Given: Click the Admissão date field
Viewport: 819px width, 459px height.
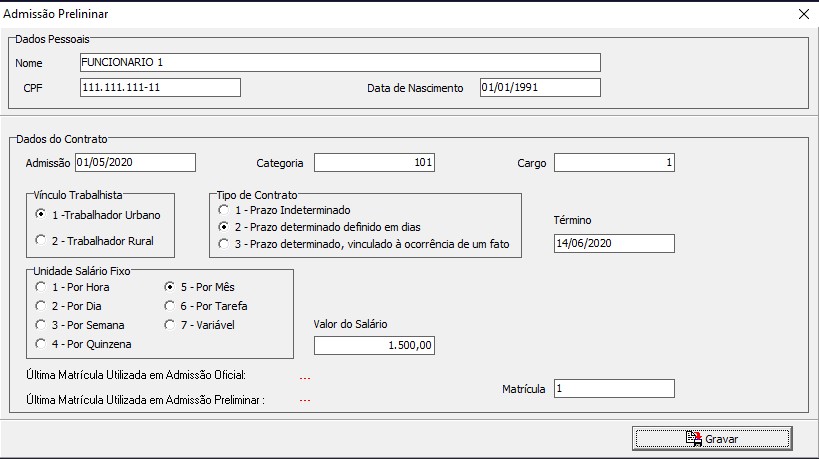Looking at the screenshot, I should click(135, 162).
